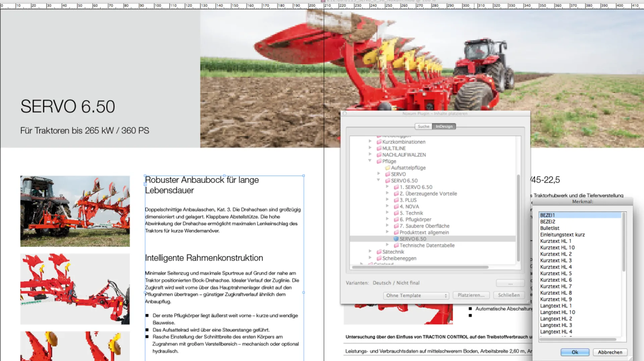Click the Pflüge folder icon

pos(379,161)
